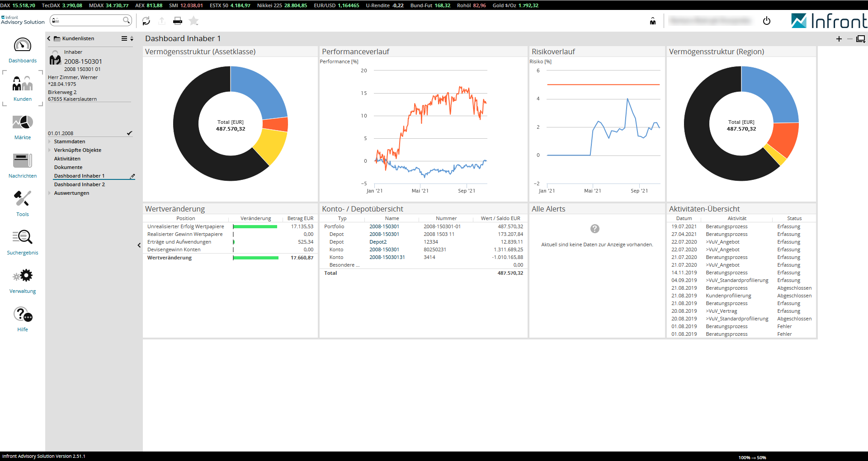Click the blue segment of Assetklasse donut chart
This screenshot has width=868, height=461.
259,90
